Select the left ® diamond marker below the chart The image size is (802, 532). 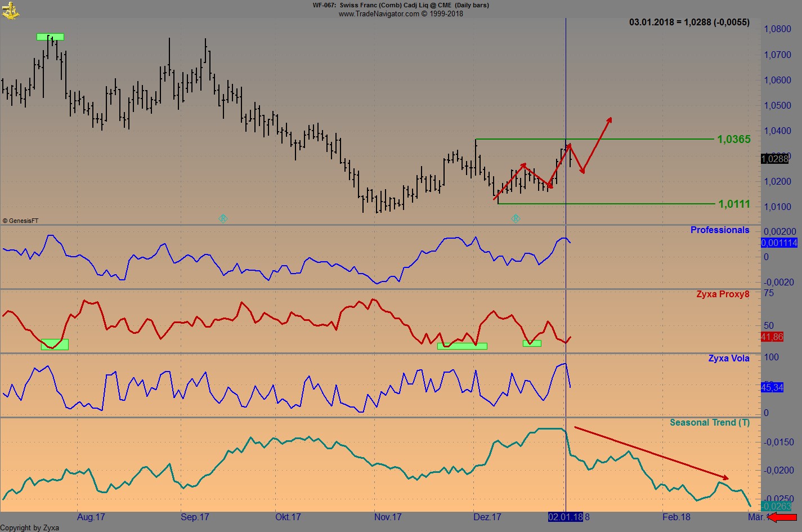click(x=223, y=219)
